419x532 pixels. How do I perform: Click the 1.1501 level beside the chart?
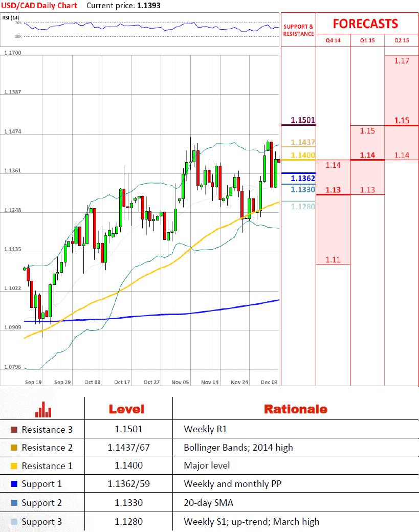(303, 120)
